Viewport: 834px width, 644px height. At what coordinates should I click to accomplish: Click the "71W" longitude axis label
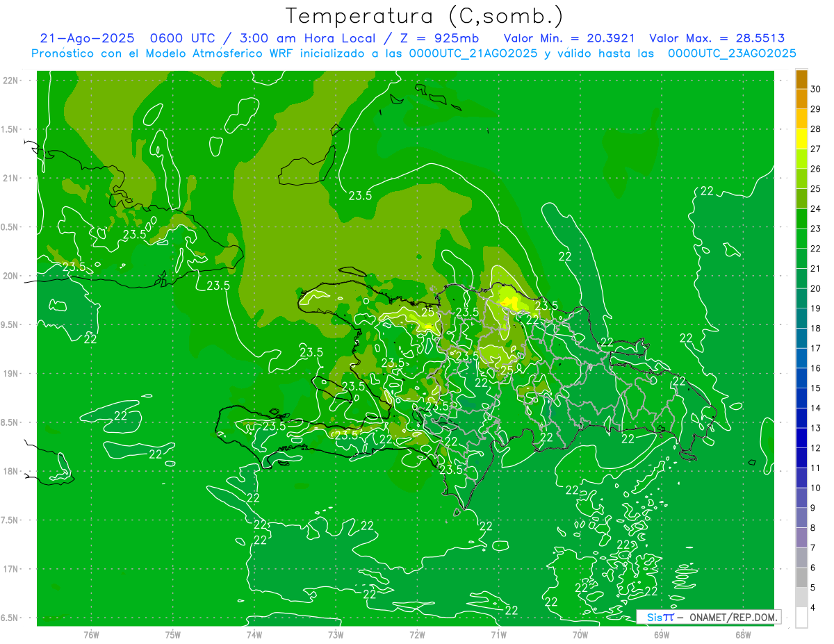point(498,635)
